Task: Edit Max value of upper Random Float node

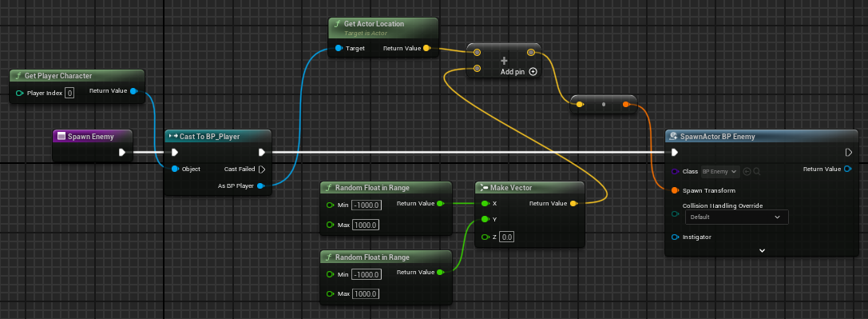Action: [x=365, y=225]
